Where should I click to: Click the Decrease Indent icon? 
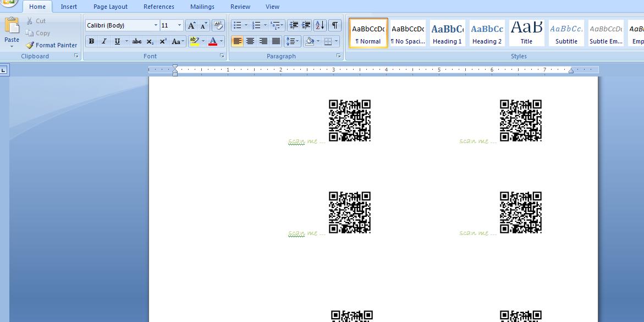pyautogui.click(x=294, y=25)
